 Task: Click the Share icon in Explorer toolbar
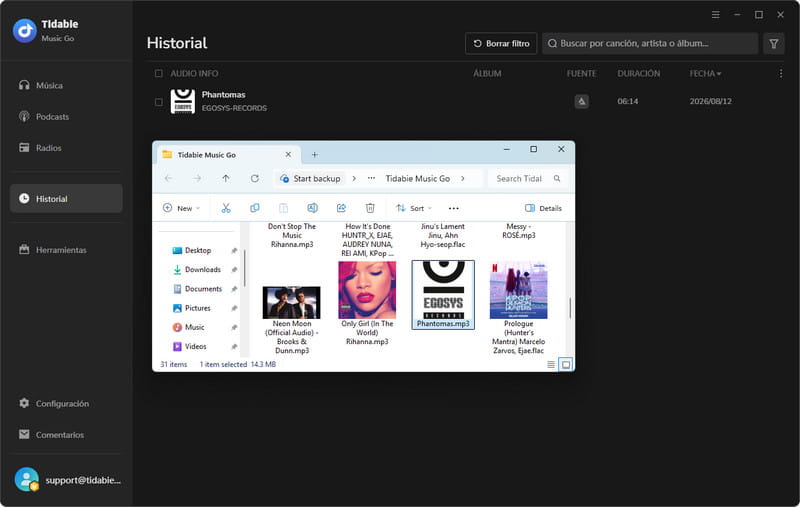tap(341, 208)
